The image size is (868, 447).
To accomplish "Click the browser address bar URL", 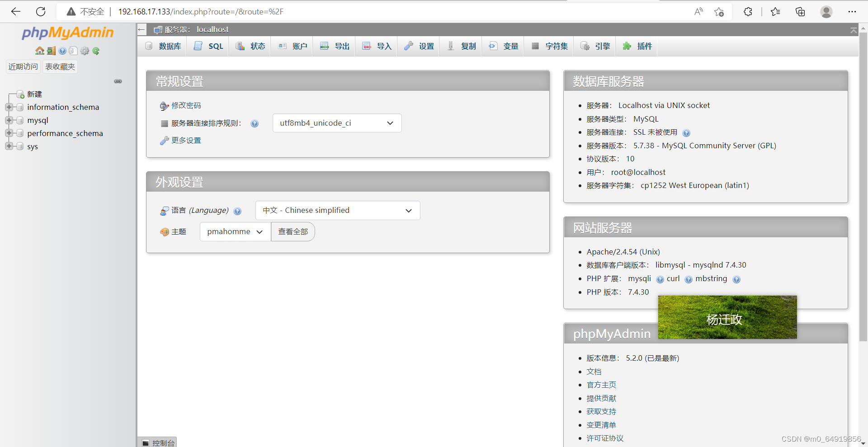I will click(x=201, y=12).
